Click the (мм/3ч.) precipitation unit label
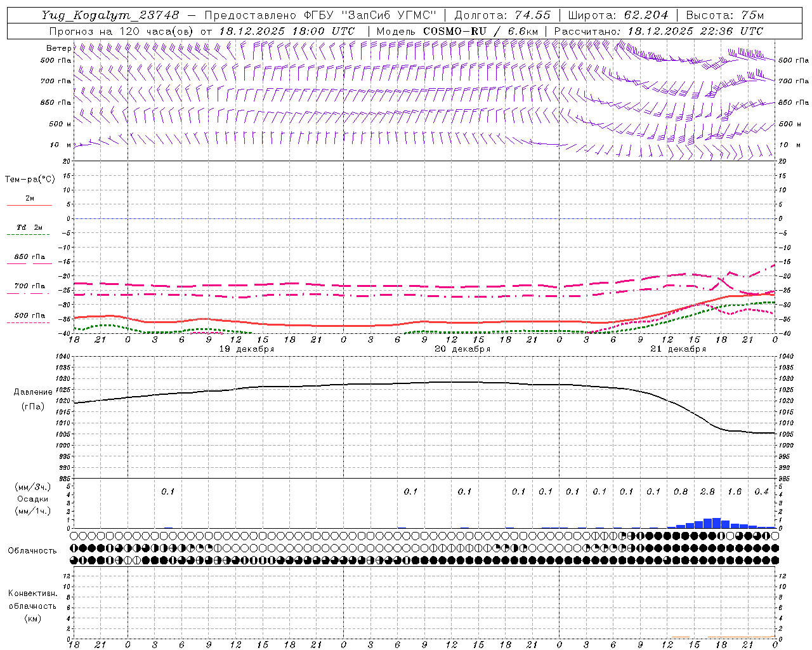 point(33,487)
